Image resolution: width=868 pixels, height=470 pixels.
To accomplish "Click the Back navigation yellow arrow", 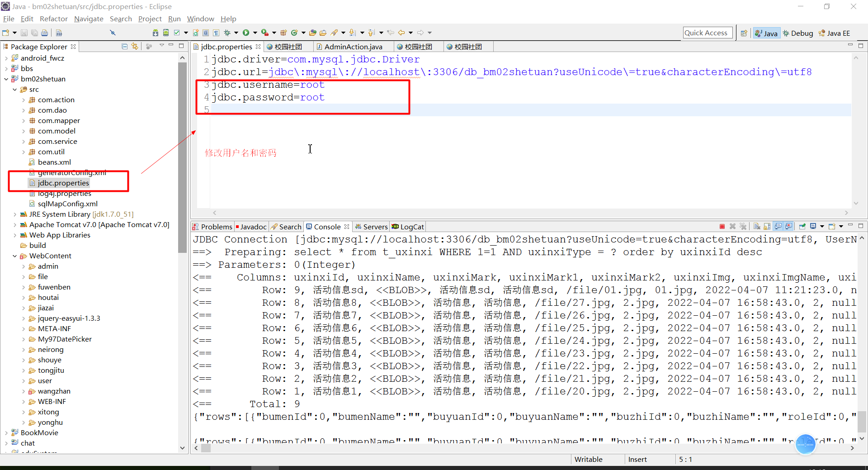I will [x=401, y=33].
